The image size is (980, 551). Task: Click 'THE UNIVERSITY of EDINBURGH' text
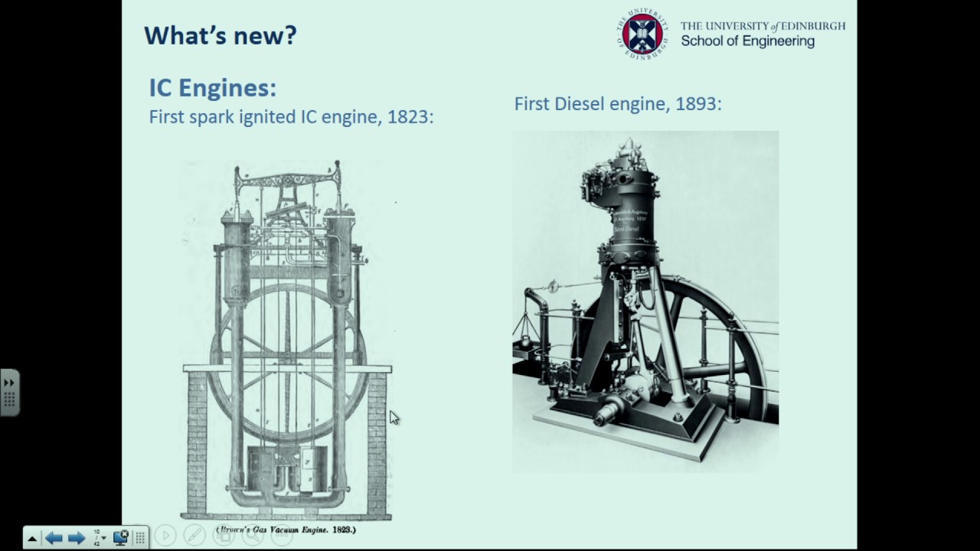coord(763,26)
